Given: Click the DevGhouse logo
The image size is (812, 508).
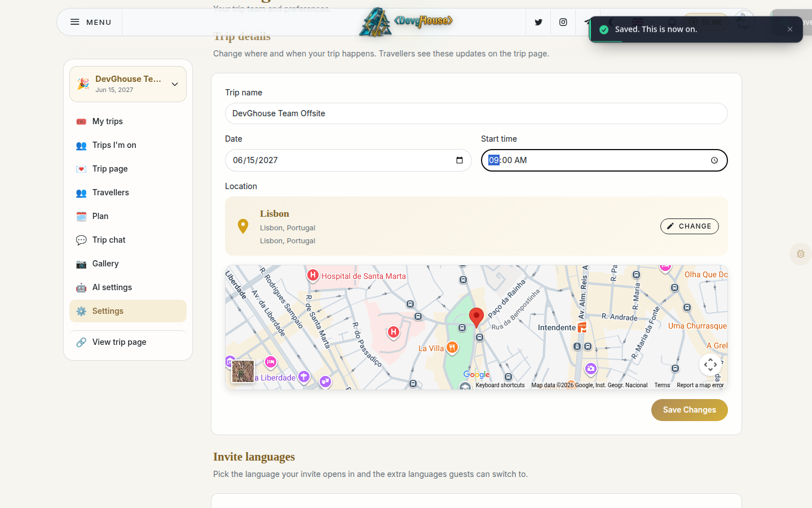Looking at the screenshot, I should (406, 22).
